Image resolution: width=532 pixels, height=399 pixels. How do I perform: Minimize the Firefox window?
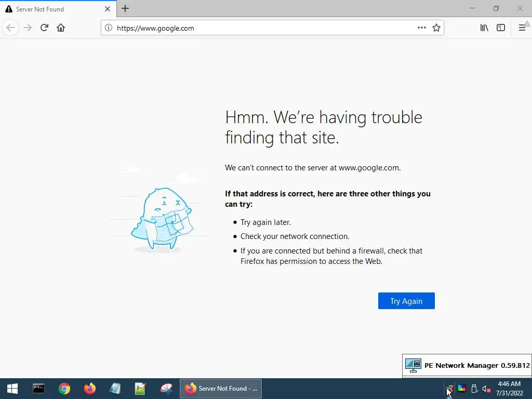coord(472,8)
